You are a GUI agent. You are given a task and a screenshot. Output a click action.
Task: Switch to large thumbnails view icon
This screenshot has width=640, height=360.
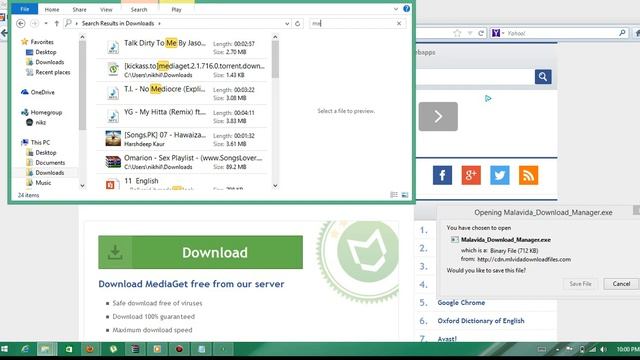coord(405,195)
